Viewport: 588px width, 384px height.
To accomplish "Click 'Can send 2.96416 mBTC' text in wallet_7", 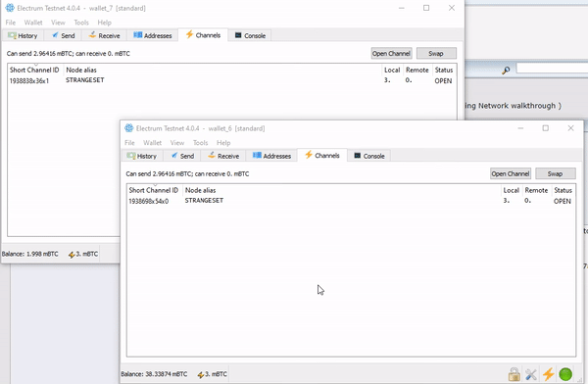I will (x=40, y=54).
